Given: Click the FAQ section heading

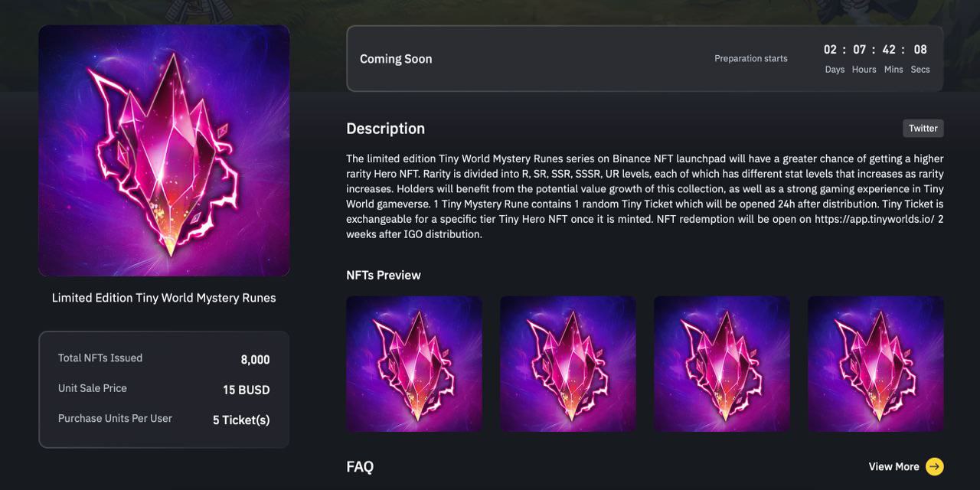Looking at the screenshot, I should tap(360, 466).
